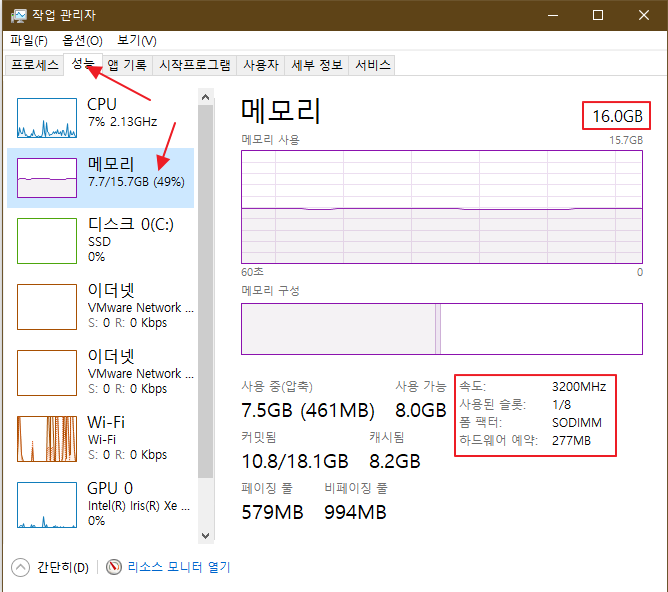Screen dimensions: 668x592
Task: Open the Wi-Fi performance graph item
Action: click(47, 439)
